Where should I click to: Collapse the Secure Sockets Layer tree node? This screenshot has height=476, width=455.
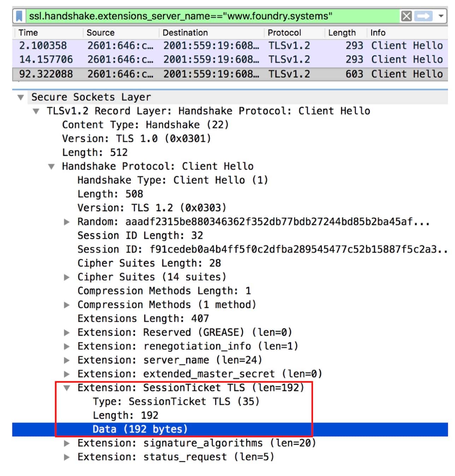pyautogui.click(x=21, y=97)
